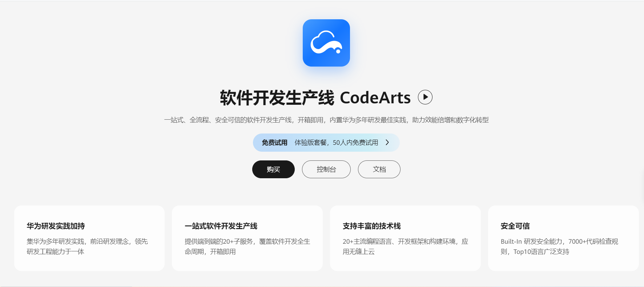
Task: Open the 控制台 console button
Action: [326, 169]
